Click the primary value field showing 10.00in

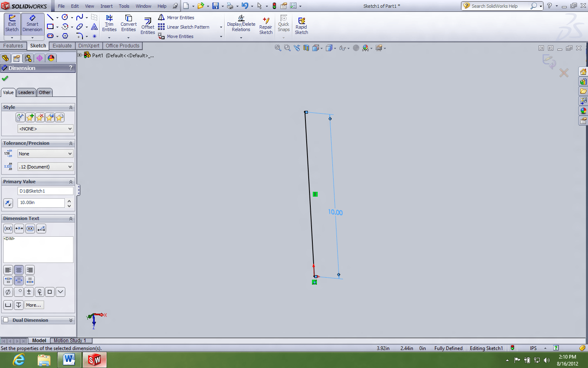coord(41,203)
